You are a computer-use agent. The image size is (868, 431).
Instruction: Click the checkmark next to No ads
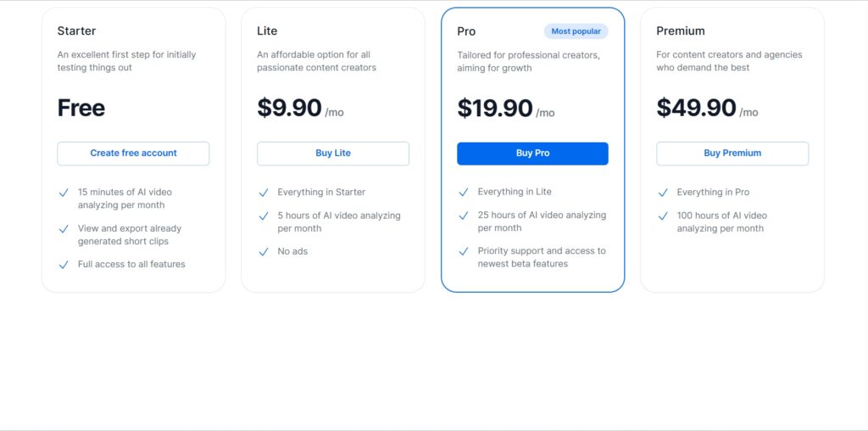pos(264,252)
